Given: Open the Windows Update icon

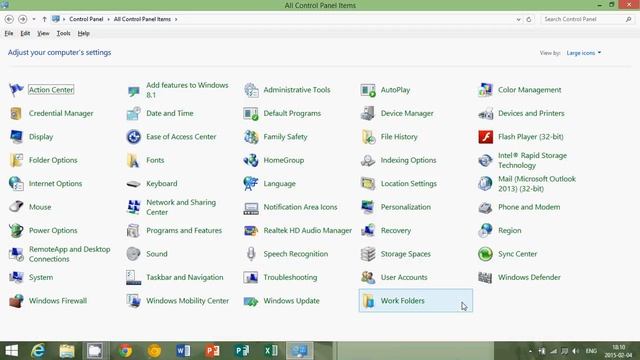Looking at the screenshot, I should (x=251, y=301).
